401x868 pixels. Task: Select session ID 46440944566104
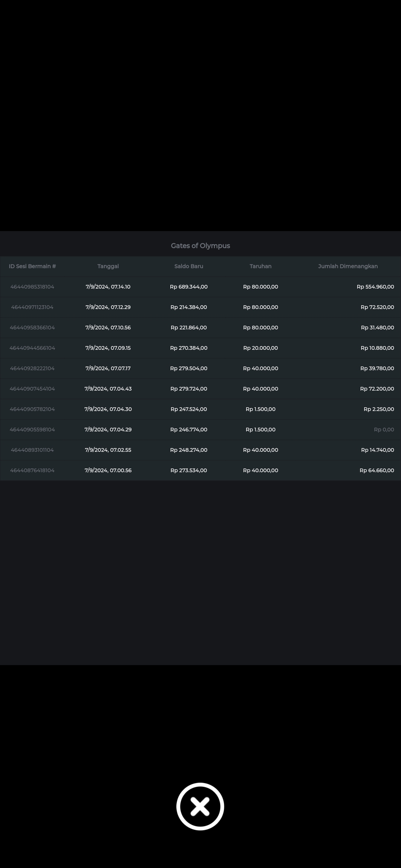pos(32,348)
